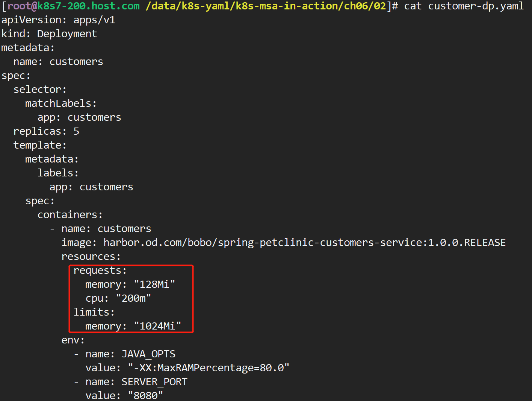Click the 'env:' line
The width and height of the screenshot is (532, 401).
(x=73, y=340)
